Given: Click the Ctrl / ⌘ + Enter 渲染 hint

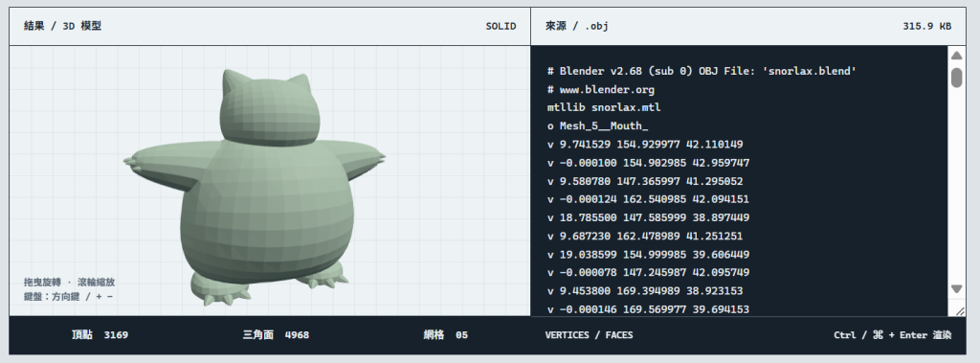Looking at the screenshot, I should pyautogui.click(x=893, y=335).
